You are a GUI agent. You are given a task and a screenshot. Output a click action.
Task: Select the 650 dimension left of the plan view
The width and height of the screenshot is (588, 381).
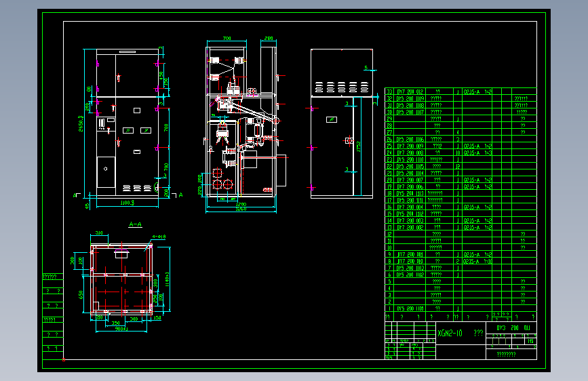click(81, 295)
